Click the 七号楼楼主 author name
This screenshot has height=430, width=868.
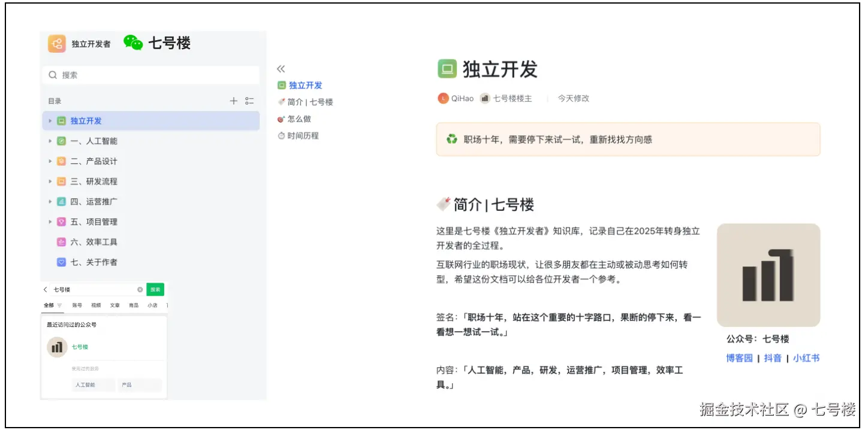coord(513,98)
